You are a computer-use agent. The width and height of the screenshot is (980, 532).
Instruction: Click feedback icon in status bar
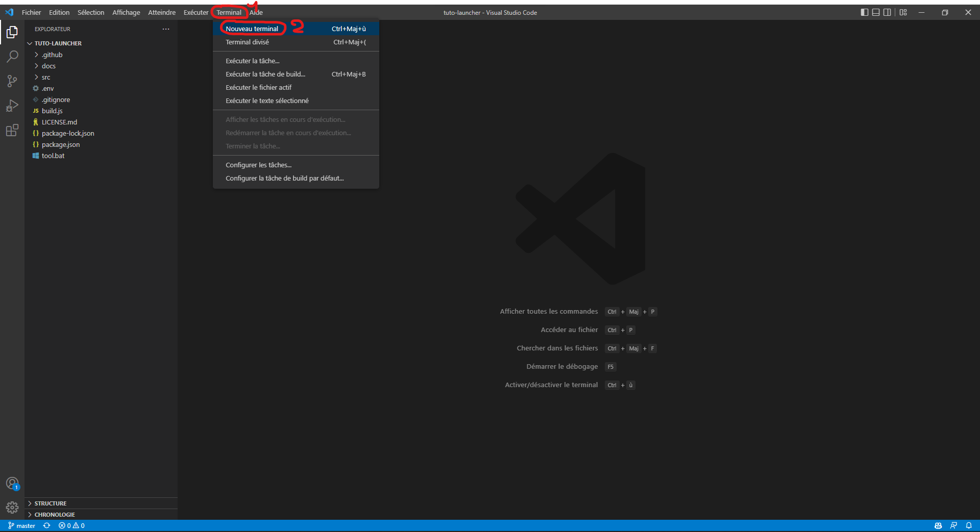click(x=953, y=525)
